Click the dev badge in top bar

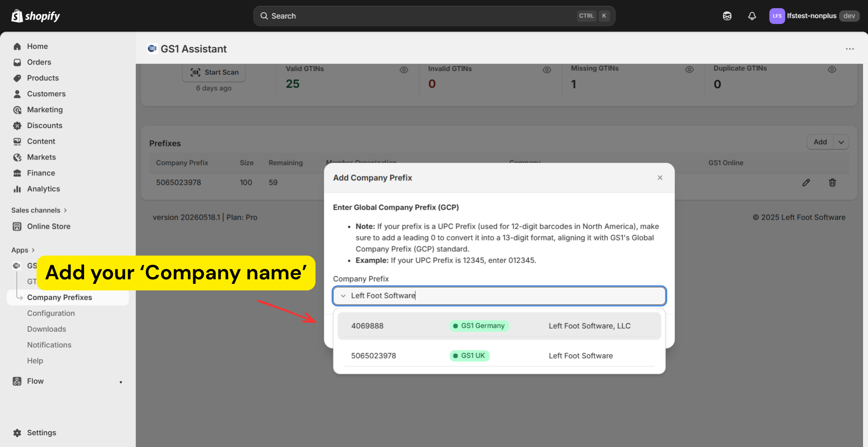pos(849,16)
